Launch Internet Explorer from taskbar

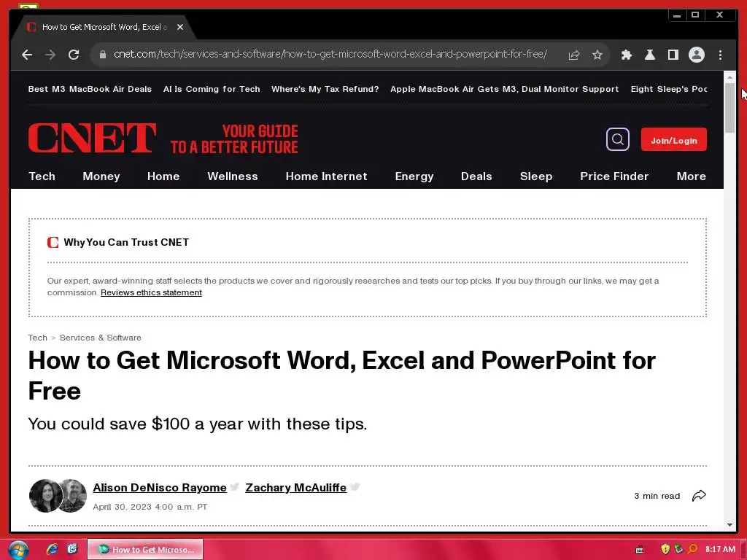point(52,549)
